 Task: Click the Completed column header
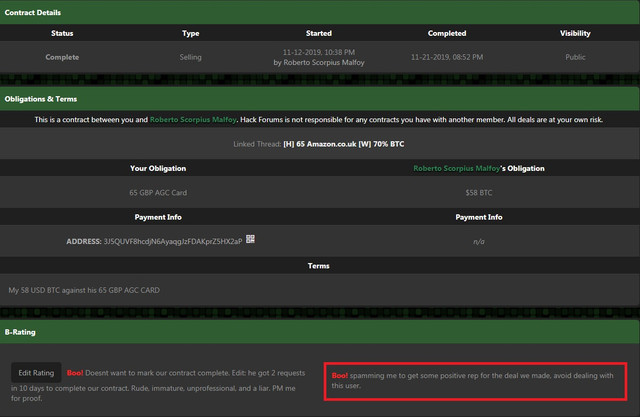tap(447, 33)
